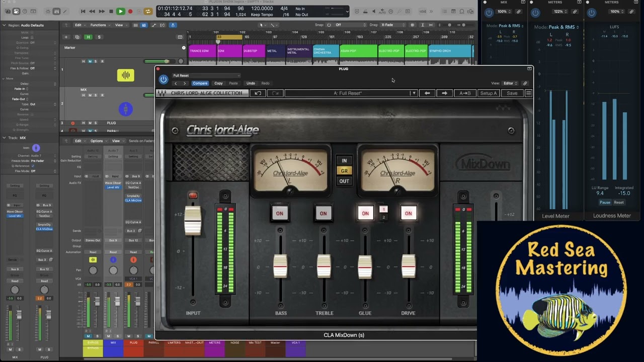Open the Drag mode dropdown showing X-Fade

(393, 25)
